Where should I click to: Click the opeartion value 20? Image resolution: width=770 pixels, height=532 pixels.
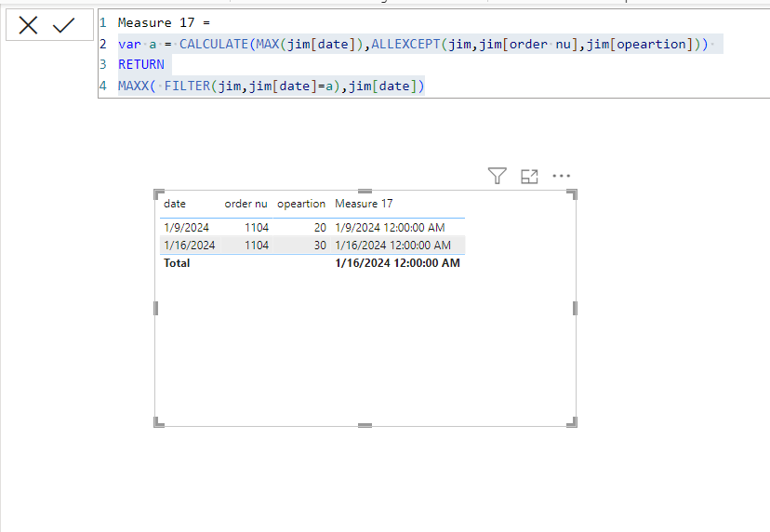(320, 228)
